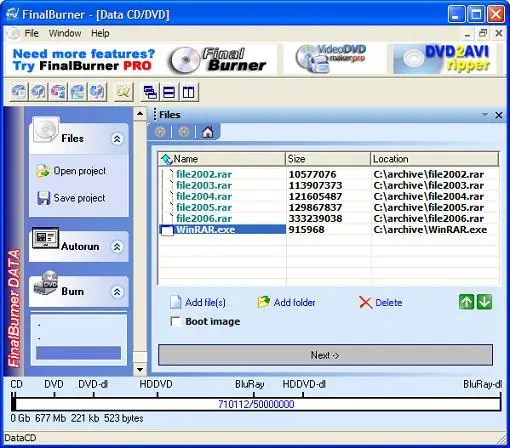Enable the Boot image checkbox
This screenshot has height=448, width=510.
click(175, 321)
